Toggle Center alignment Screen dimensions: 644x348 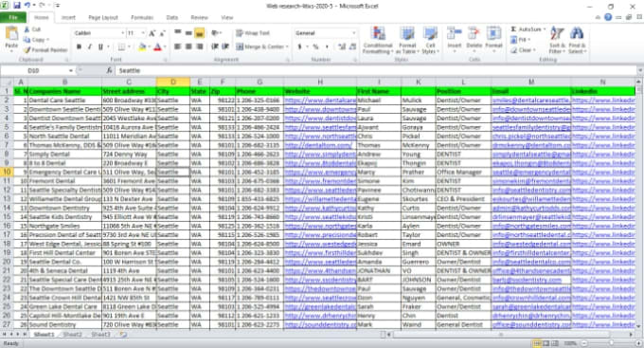point(188,46)
